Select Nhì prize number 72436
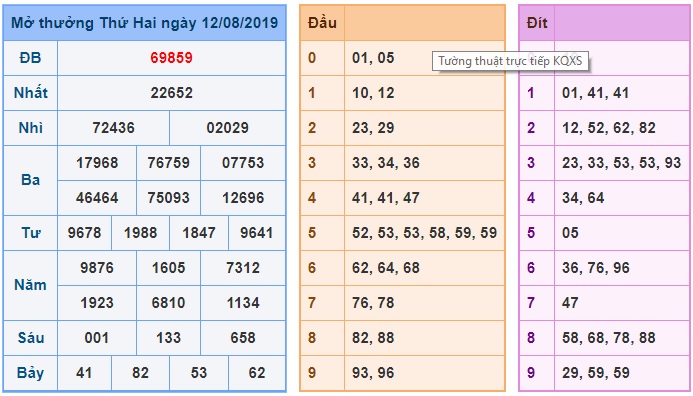693x396 pixels. tap(114, 128)
